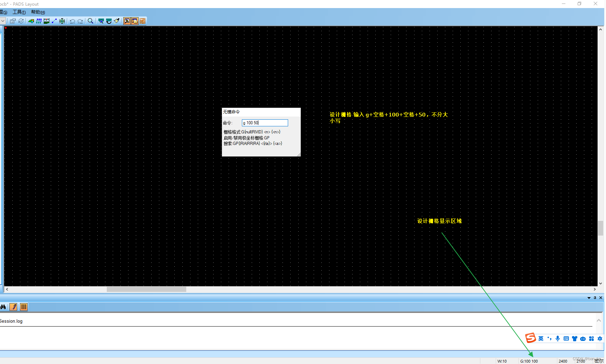Click the Sogou input method S logo
Image resolution: width=606 pixels, height=364 pixels.
(531, 338)
